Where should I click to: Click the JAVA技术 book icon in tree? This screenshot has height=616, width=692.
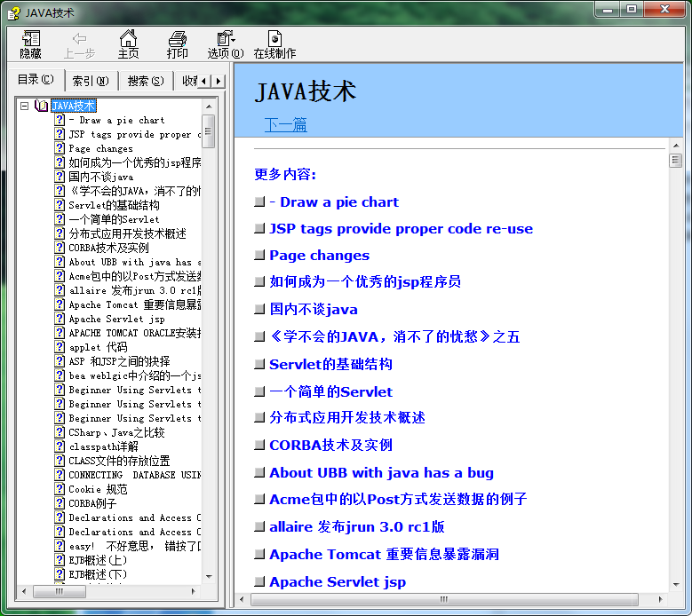[42, 107]
